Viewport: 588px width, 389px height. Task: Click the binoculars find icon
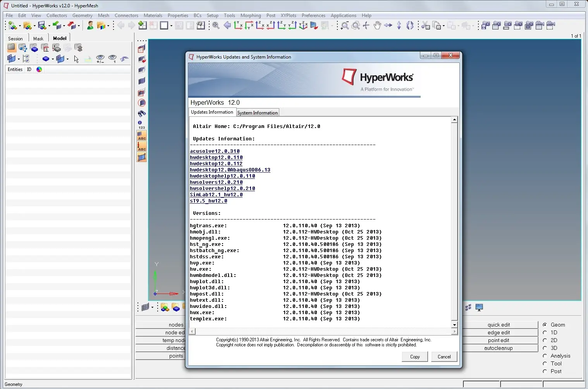click(x=142, y=114)
